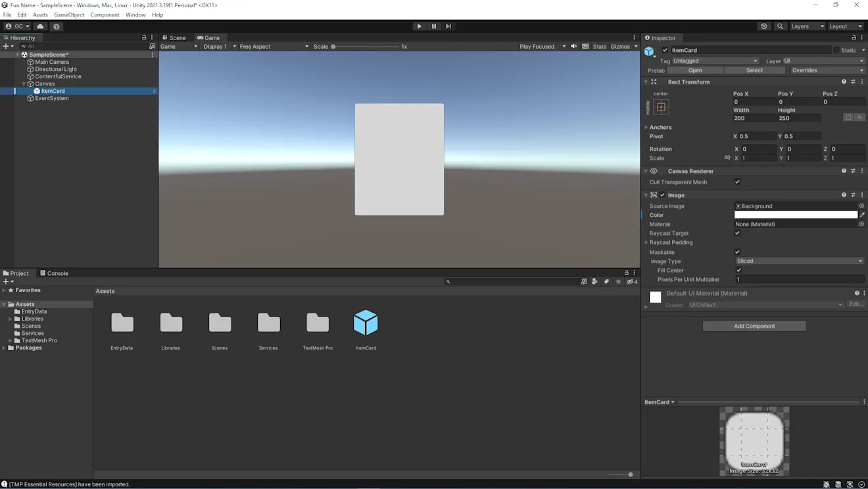Toggle the Cull Transparent Mesh checkbox
This screenshot has width=868, height=489.
click(x=737, y=182)
